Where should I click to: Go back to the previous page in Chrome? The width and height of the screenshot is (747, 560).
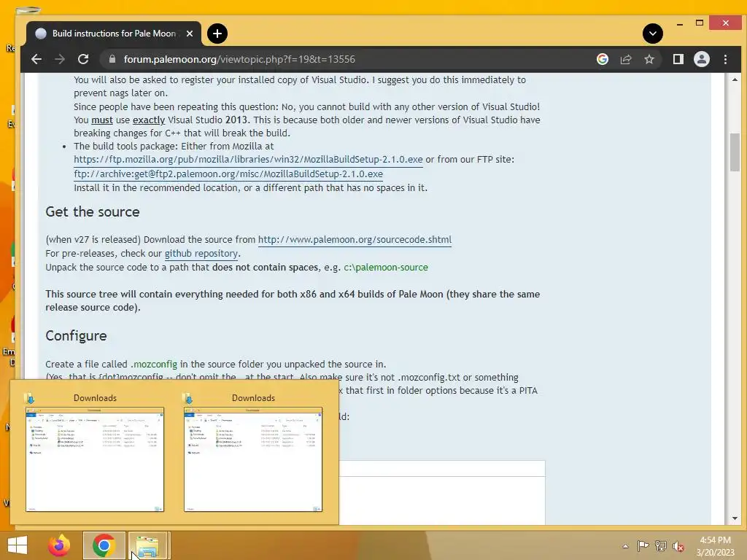tap(36, 59)
